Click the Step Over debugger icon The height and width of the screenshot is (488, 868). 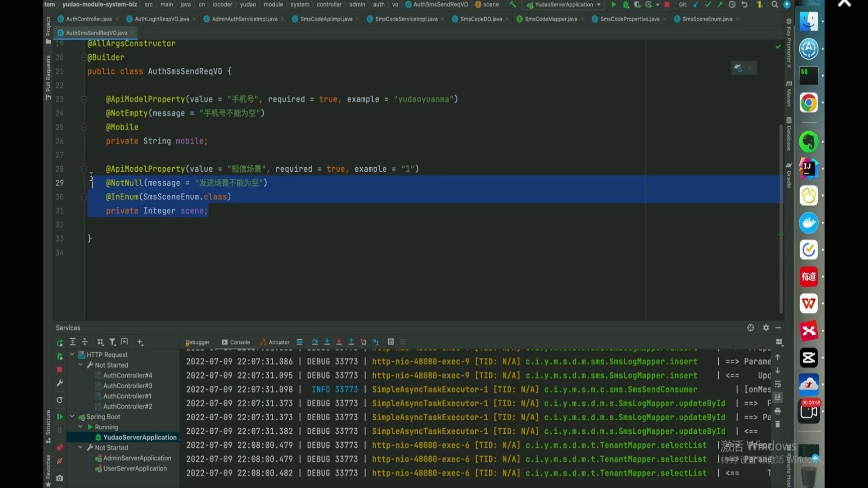pyautogui.click(x=315, y=342)
